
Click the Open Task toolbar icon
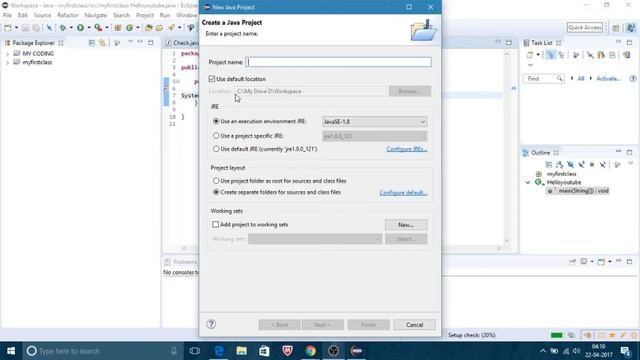coord(160,28)
